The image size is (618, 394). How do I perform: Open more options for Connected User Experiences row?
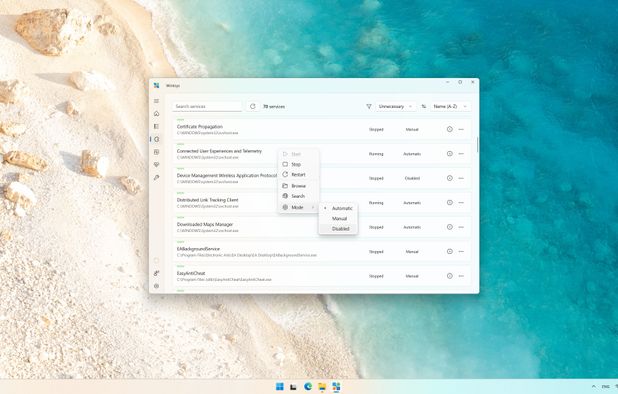pyautogui.click(x=461, y=154)
